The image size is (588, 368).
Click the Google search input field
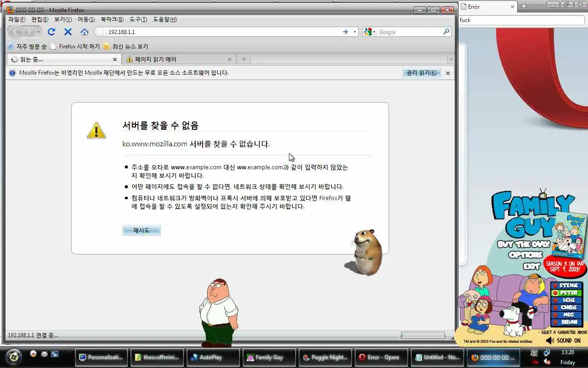click(409, 32)
